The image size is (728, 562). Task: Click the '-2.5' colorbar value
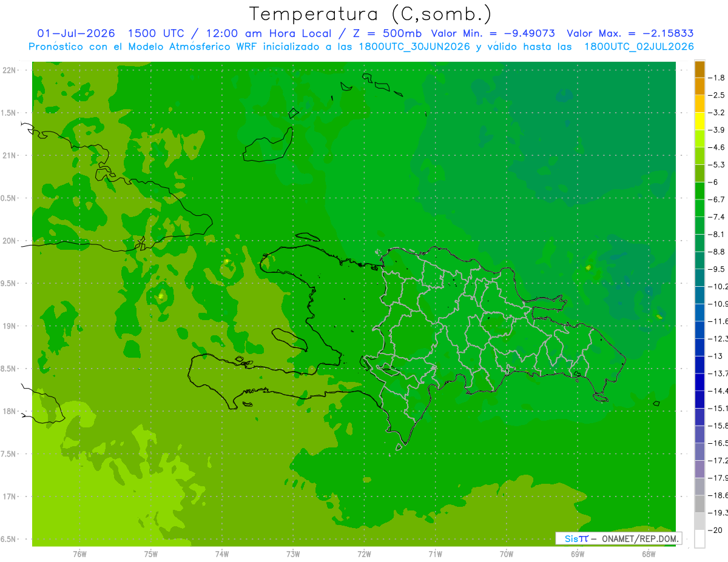tap(716, 95)
